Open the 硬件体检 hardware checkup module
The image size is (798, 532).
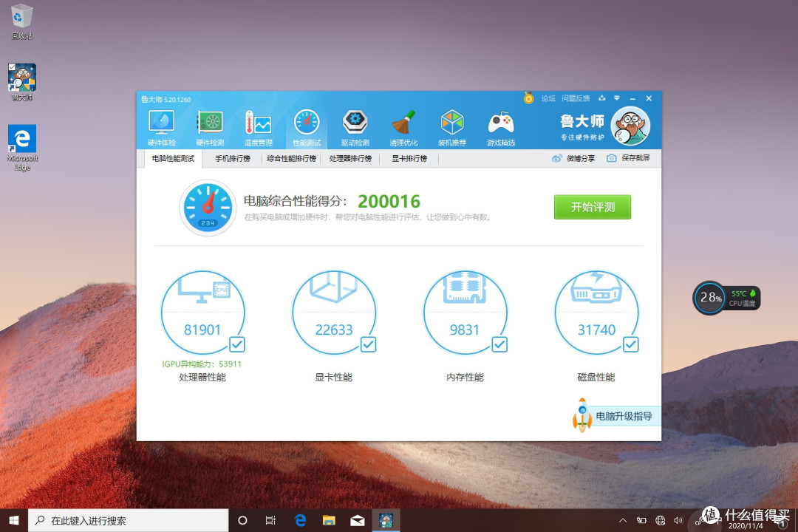point(161,128)
